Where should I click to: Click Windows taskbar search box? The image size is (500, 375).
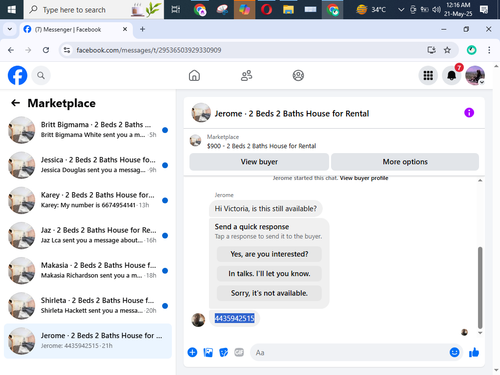94,9
